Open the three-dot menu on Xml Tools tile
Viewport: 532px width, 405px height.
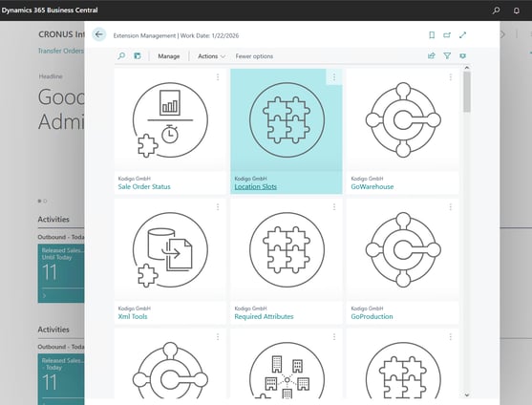click(218, 207)
